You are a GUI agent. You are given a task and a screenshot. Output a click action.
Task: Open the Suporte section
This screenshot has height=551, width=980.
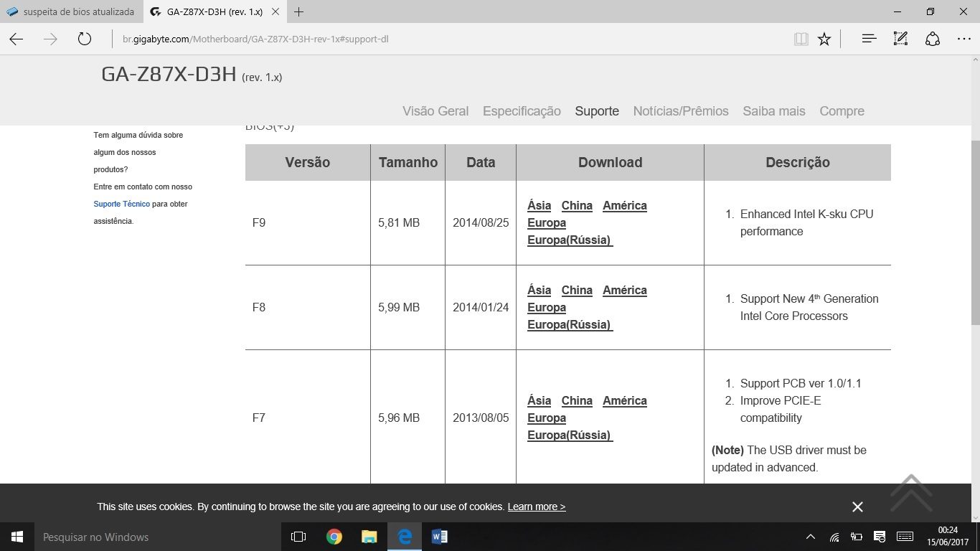(597, 111)
